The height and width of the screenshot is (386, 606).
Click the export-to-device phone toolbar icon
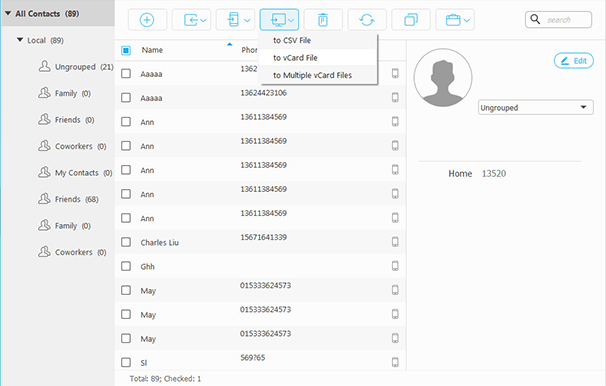(235, 20)
